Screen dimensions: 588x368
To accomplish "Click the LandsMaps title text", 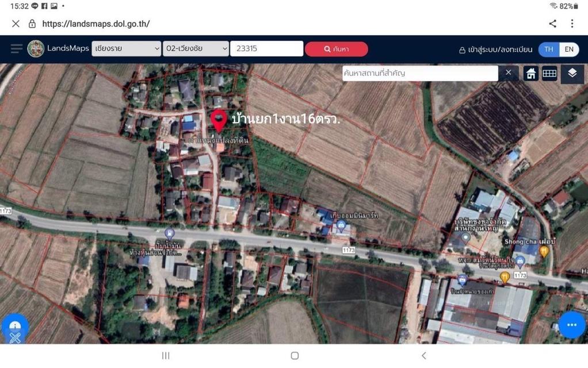I will [x=68, y=48].
